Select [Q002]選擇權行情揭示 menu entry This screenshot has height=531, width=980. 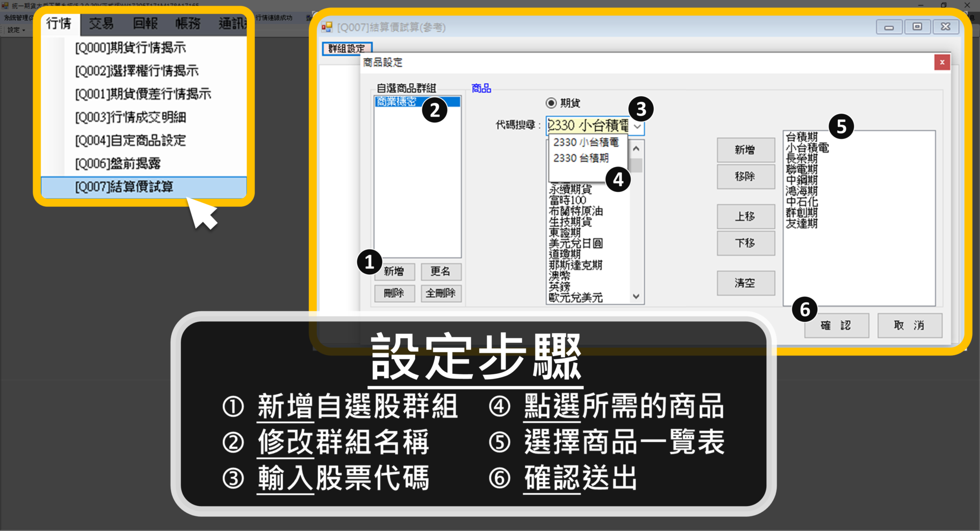(144, 71)
